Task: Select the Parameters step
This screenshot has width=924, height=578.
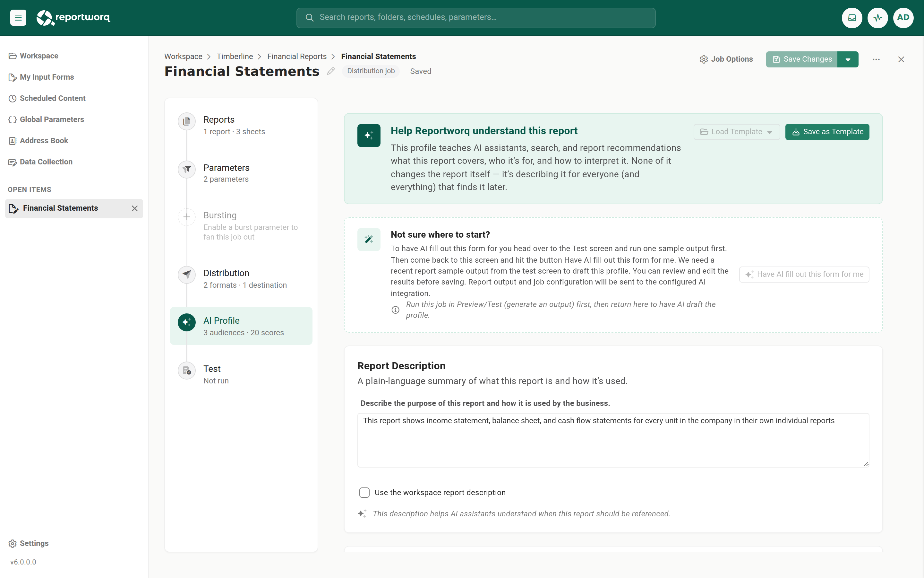Action: click(241, 173)
